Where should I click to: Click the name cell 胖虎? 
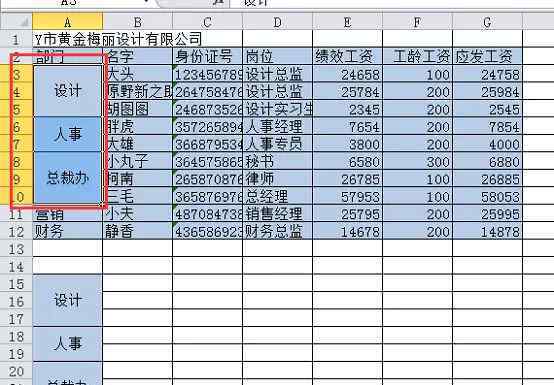point(137,126)
